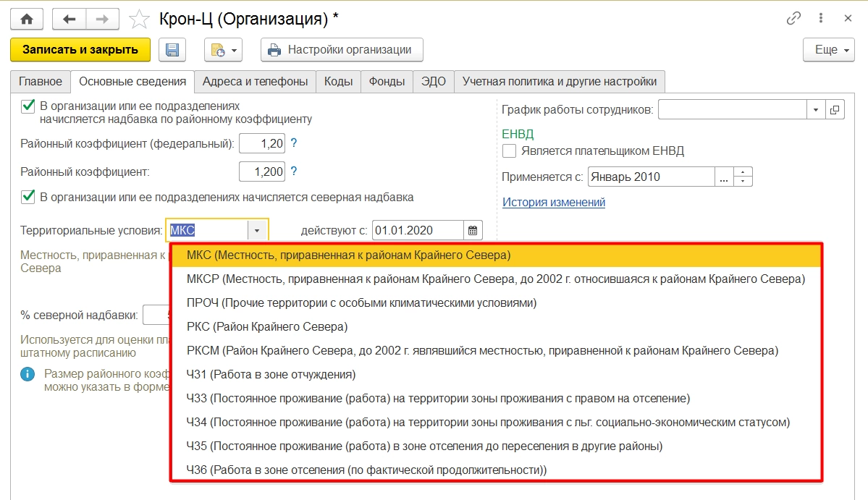Select Ч31 работа в зоне отчуждения
This screenshot has height=500, width=868.
tap(496, 374)
